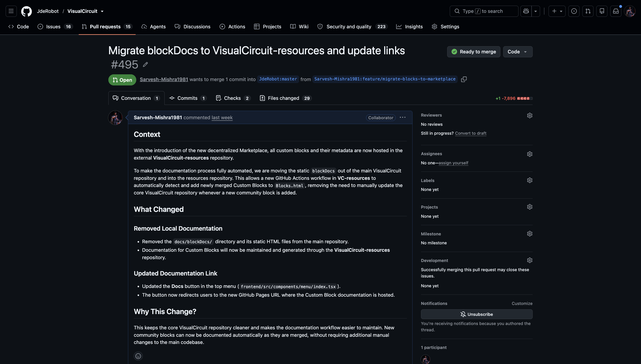Image resolution: width=641 pixels, height=364 pixels.
Task: Switch to the Commits tab
Action: (x=188, y=98)
